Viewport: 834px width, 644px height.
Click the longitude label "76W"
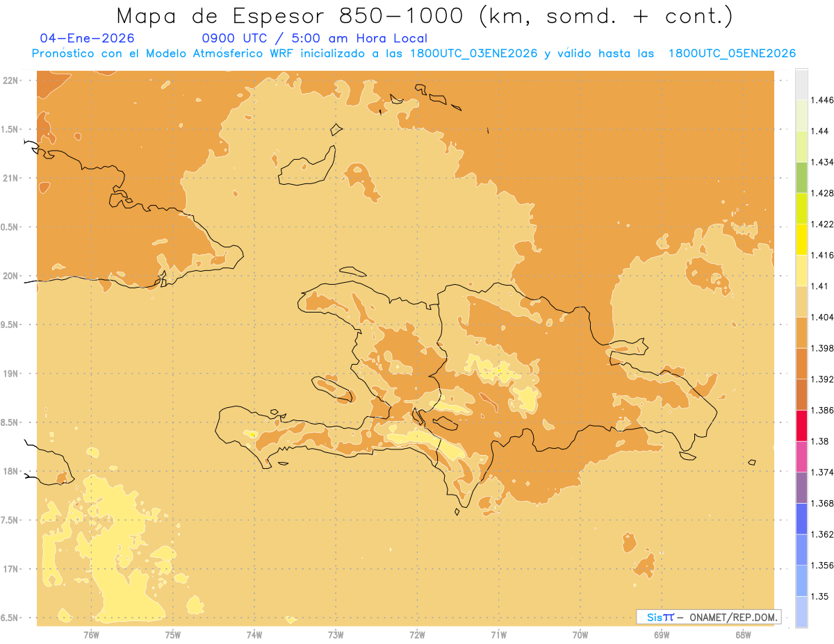(91, 635)
